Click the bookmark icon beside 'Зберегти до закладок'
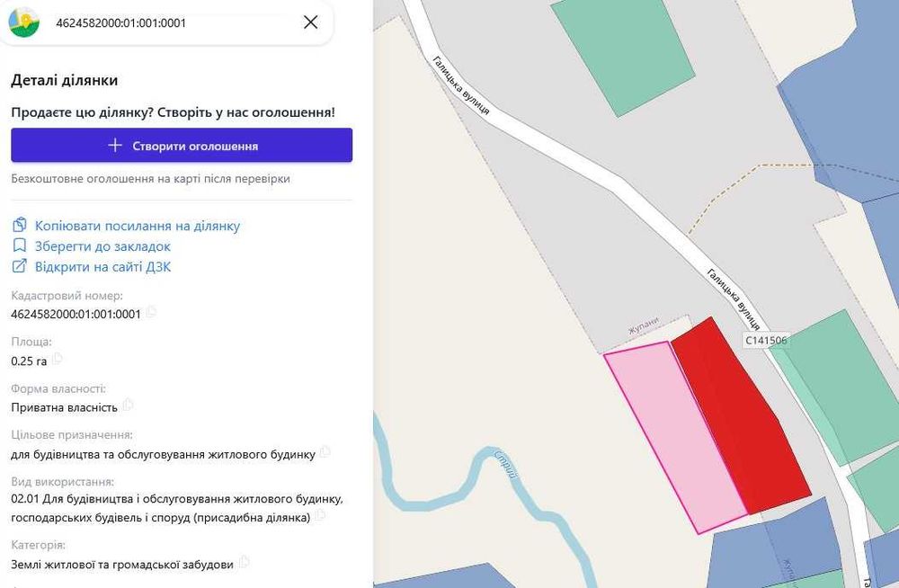This screenshot has height=588, width=899. [x=20, y=246]
